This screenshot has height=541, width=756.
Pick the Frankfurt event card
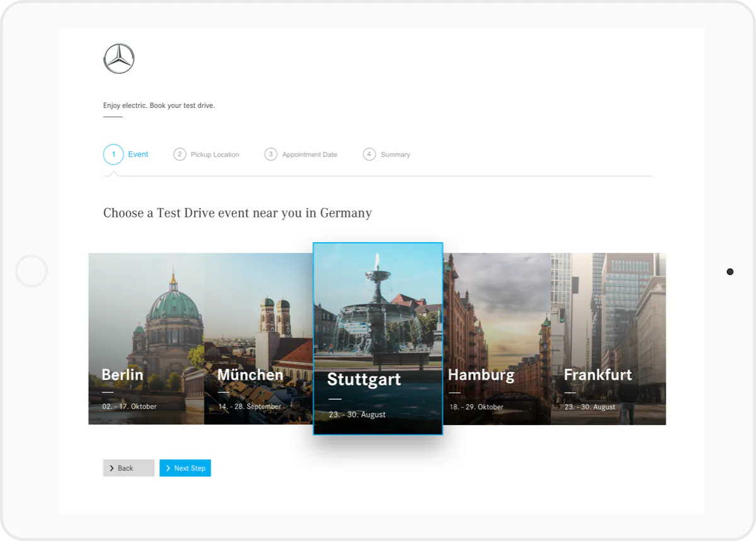[x=609, y=339]
